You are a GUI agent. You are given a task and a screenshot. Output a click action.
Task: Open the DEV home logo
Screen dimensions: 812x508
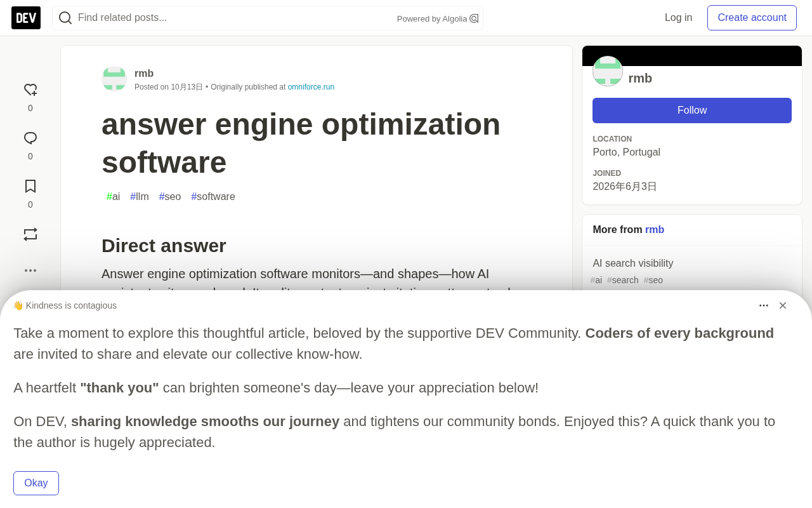26,18
